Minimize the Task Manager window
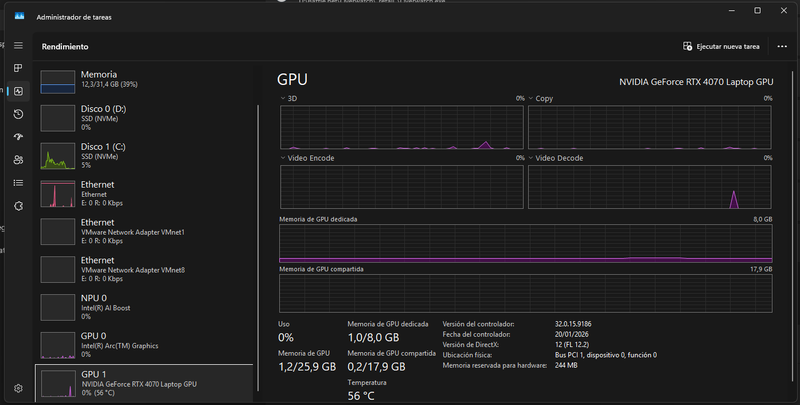This screenshot has height=405, width=800. tap(732, 11)
